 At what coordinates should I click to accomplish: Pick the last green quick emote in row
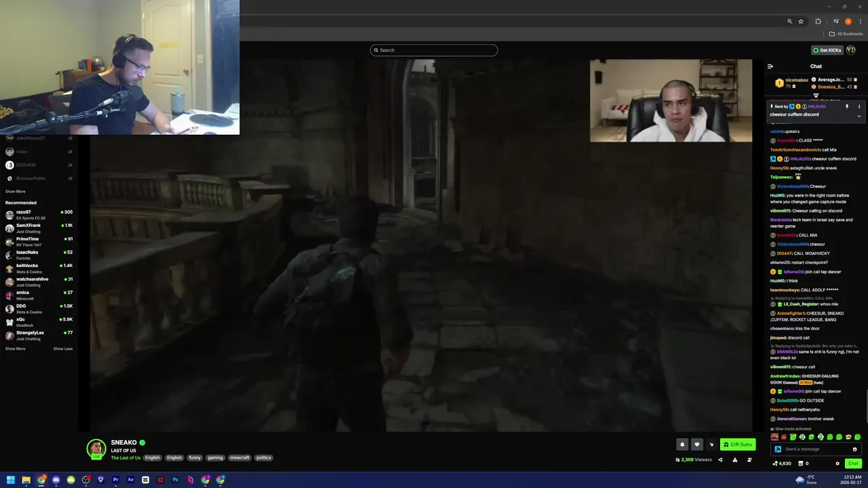pos(858,437)
